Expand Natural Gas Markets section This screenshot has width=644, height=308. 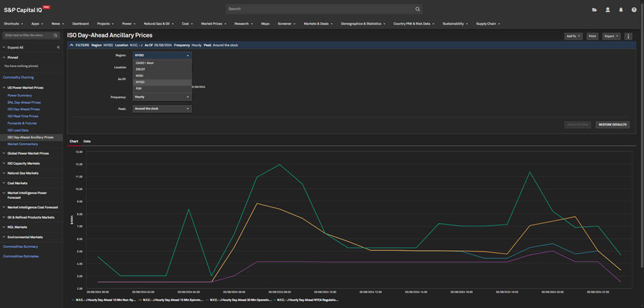pyautogui.click(x=4, y=173)
